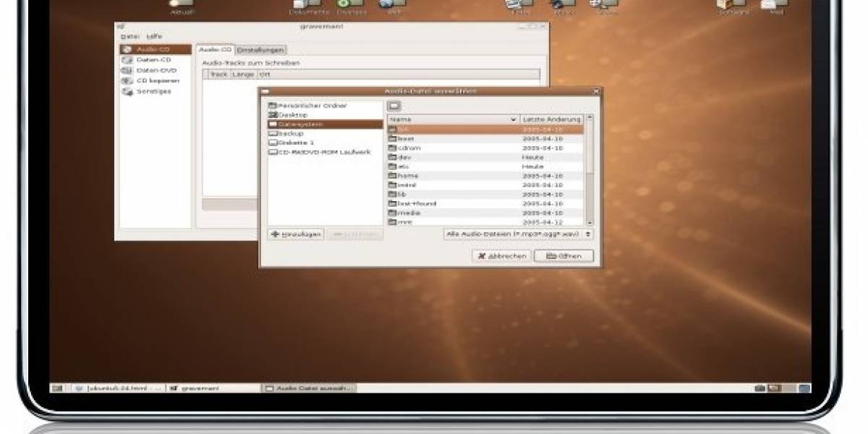Open the Datei menu in graveman
Image resolution: width=868 pixels, height=434 pixels.
tap(129, 35)
